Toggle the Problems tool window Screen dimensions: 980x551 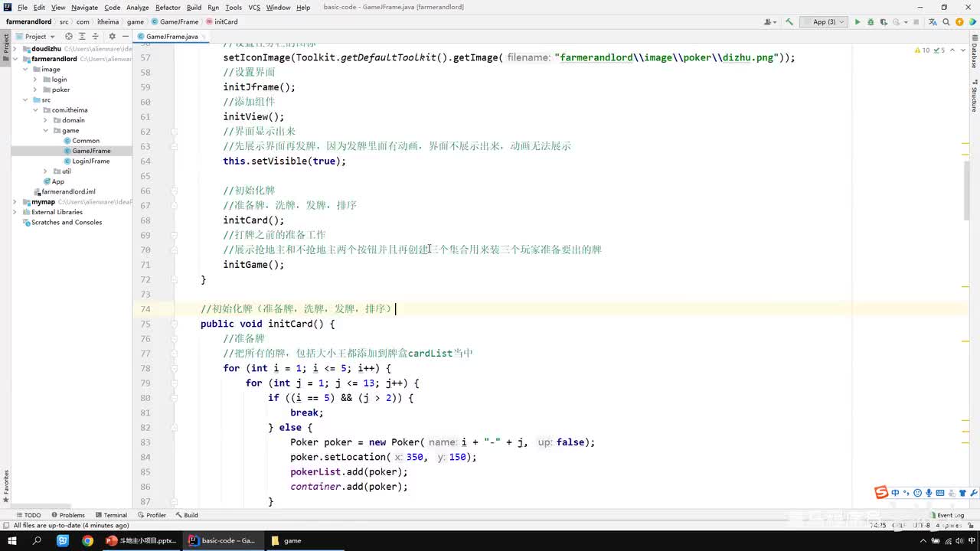tap(67, 515)
